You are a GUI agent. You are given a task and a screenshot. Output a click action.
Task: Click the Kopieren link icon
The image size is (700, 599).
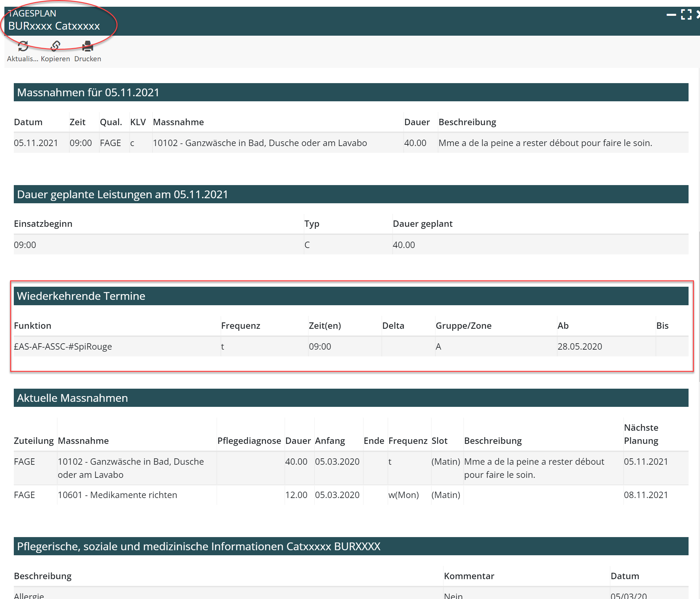click(55, 46)
